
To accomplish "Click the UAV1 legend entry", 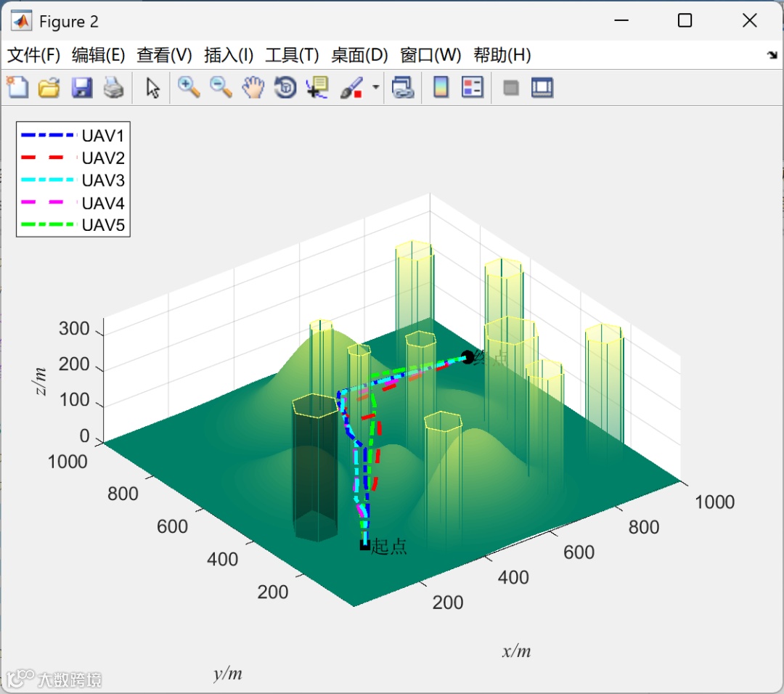I will point(103,135).
